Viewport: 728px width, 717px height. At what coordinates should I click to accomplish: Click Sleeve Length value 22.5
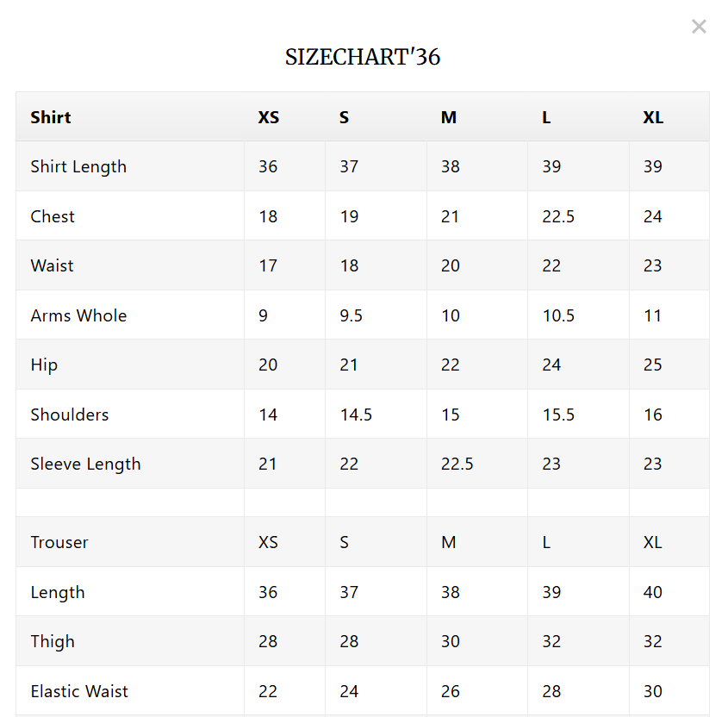coord(457,464)
